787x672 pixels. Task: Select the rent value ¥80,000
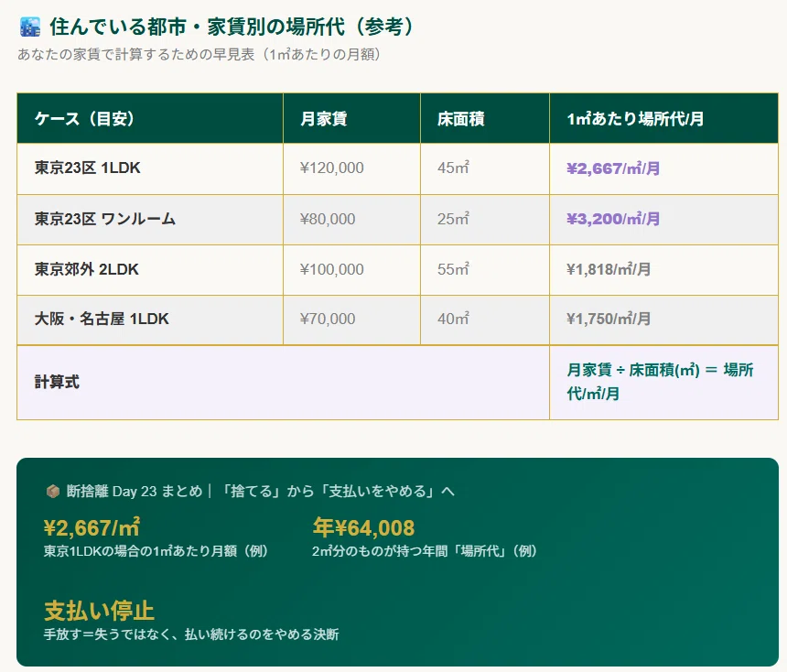(x=328, y=219)
